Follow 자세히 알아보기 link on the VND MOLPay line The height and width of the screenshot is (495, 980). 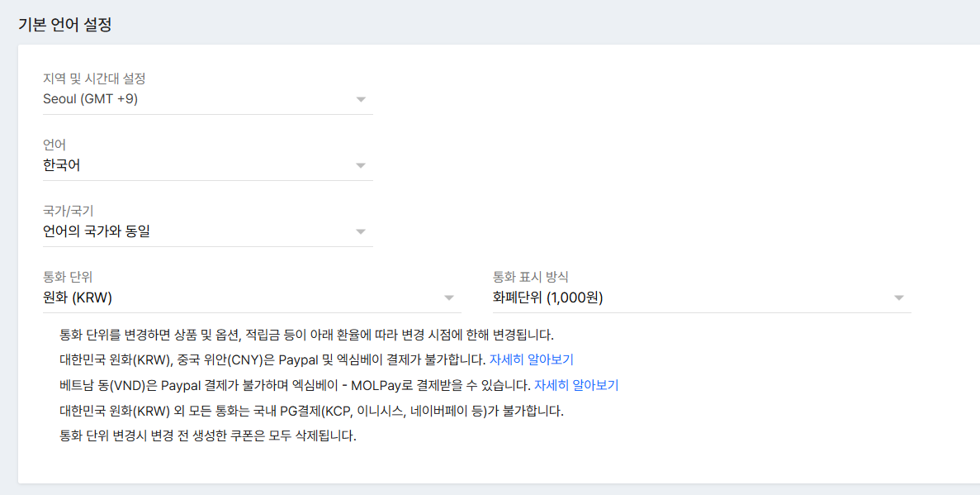pos(576,385)
